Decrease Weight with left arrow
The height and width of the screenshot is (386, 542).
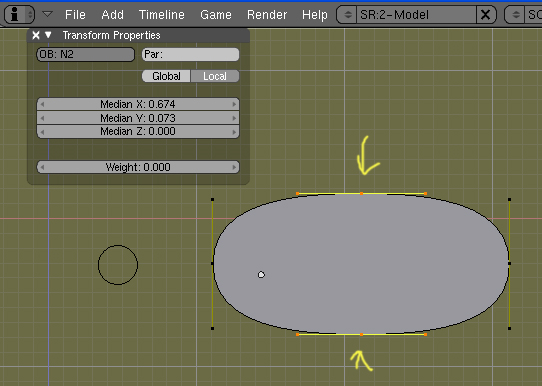coord(42,167)
